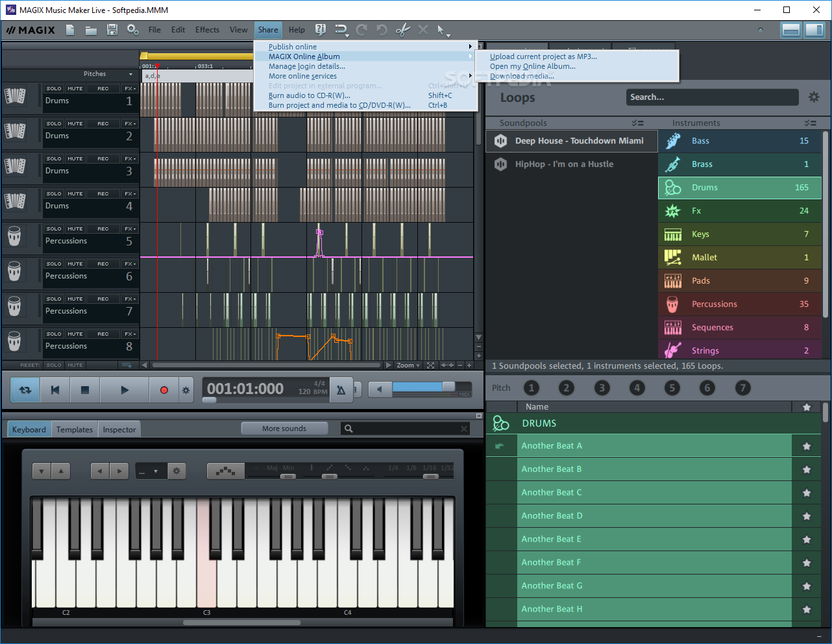Create a new project with the blank page icon

[x=70, y=30]
